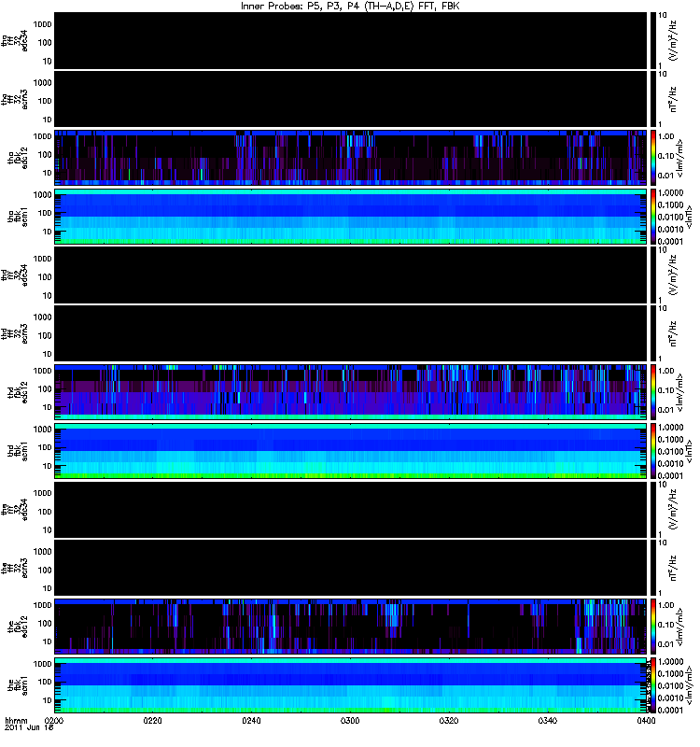Click the the fbk edc12 color bar

653,627
